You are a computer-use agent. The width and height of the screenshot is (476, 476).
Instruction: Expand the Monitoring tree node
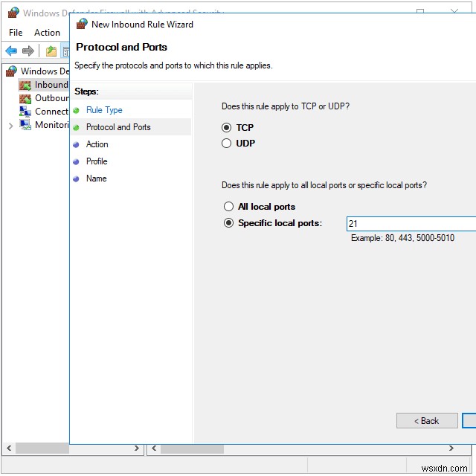pyautogui.click(x=11, y=126)
